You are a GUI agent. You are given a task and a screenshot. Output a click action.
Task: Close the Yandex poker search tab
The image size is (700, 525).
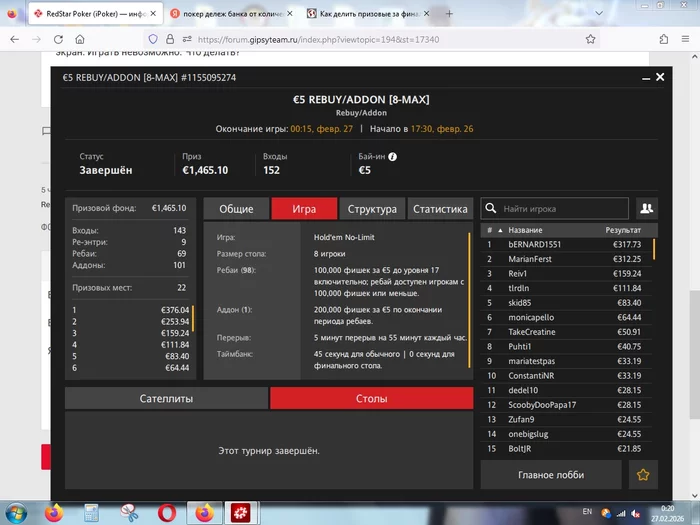tap(290, 14)
